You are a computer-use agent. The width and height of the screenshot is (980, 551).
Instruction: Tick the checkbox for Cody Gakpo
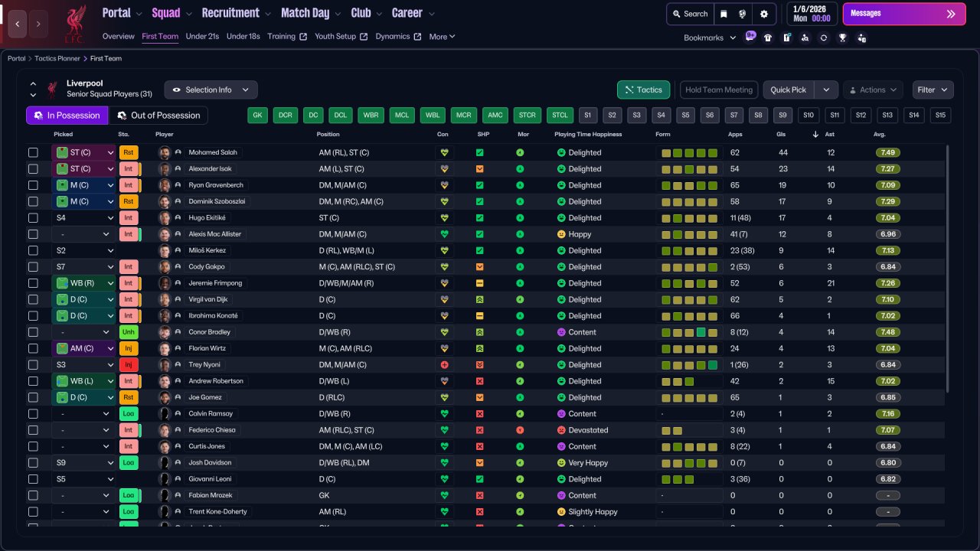(x=33, y=267)
